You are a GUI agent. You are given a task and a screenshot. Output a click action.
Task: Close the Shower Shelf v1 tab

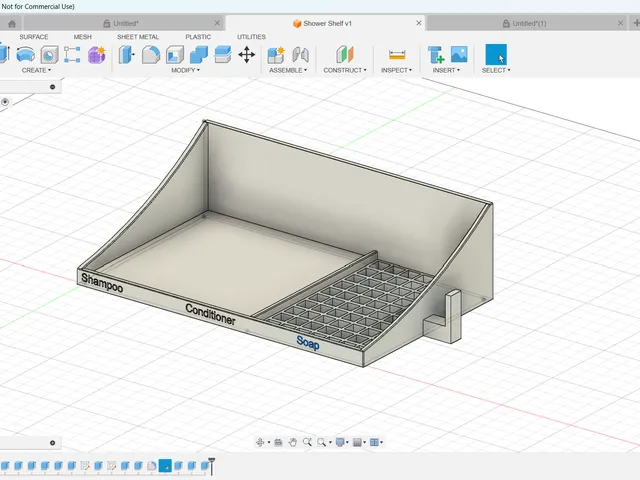419,23
